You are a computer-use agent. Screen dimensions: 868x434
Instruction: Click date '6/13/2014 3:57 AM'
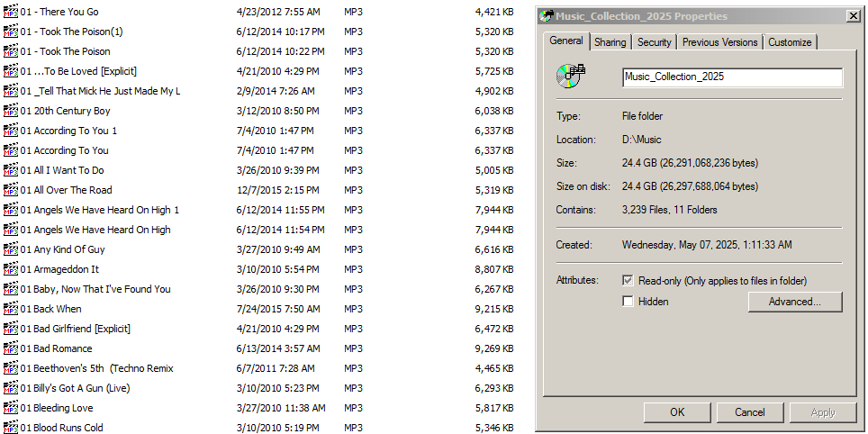tap(278, 348)
